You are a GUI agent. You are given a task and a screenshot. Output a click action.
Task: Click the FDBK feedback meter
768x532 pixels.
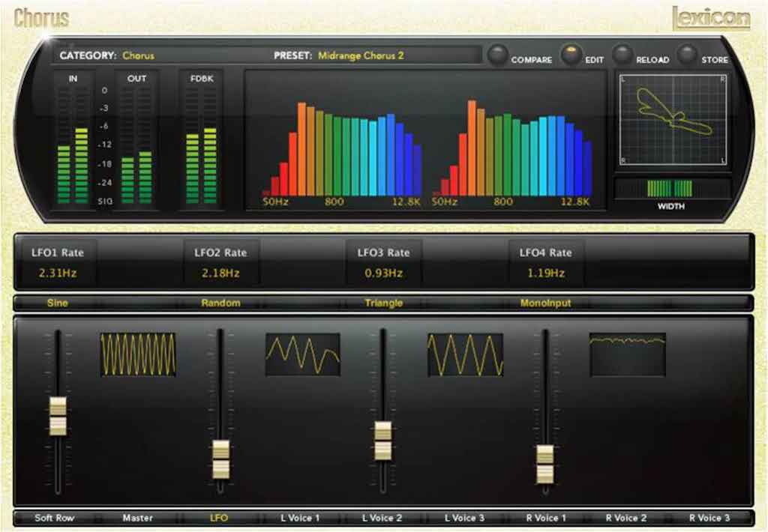(x=199, y=142)
